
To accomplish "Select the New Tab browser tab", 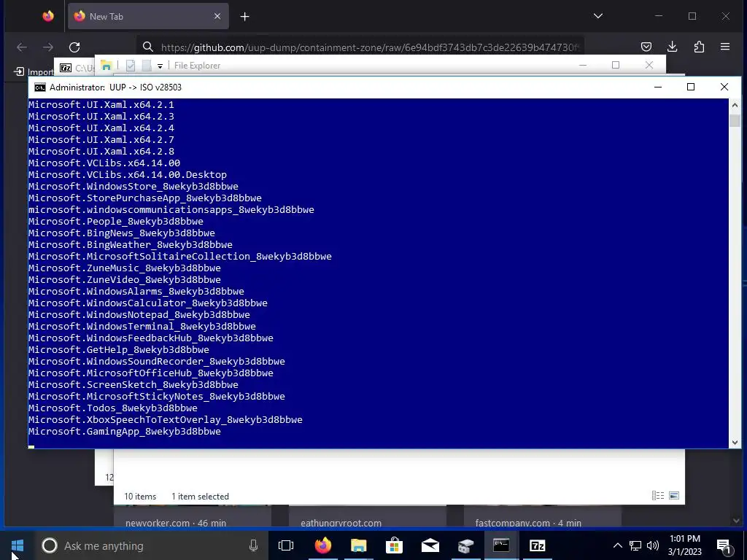I will coord(148,16).
